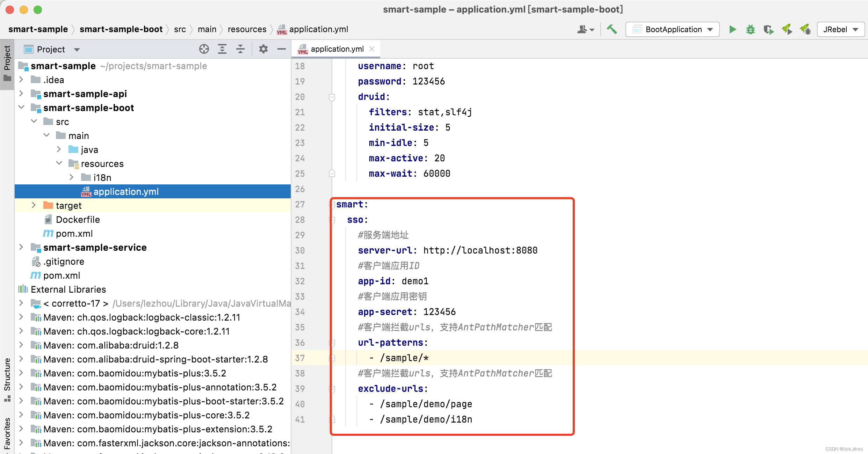Open Project panel settings gear

[x=263, y=49]
